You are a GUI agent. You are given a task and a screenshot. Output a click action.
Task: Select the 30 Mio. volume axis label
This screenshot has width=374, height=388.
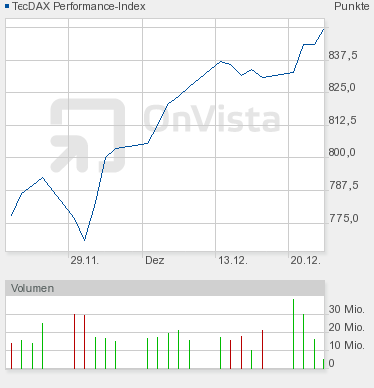point(346,309)
